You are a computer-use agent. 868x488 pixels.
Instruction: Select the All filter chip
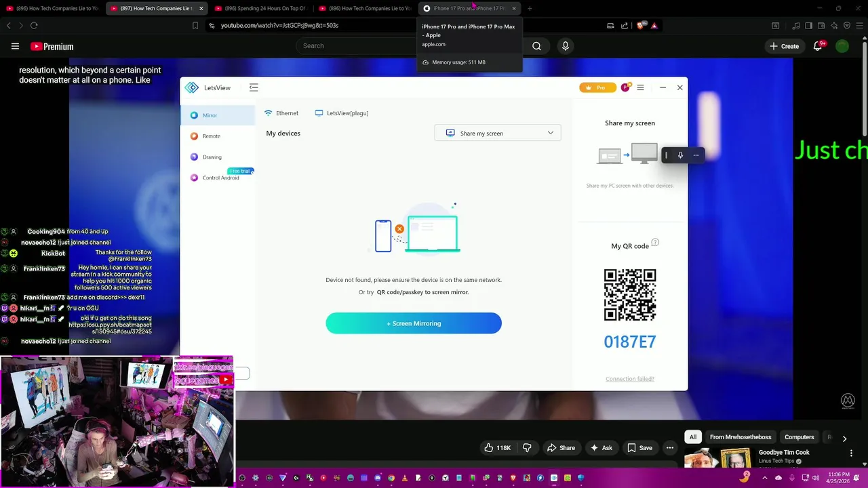(693, 437)
